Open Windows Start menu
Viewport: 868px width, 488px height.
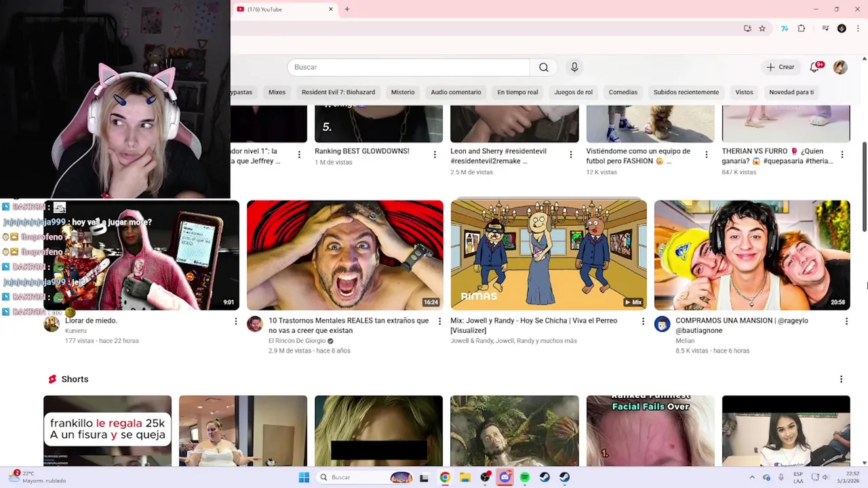coord(304,477)
